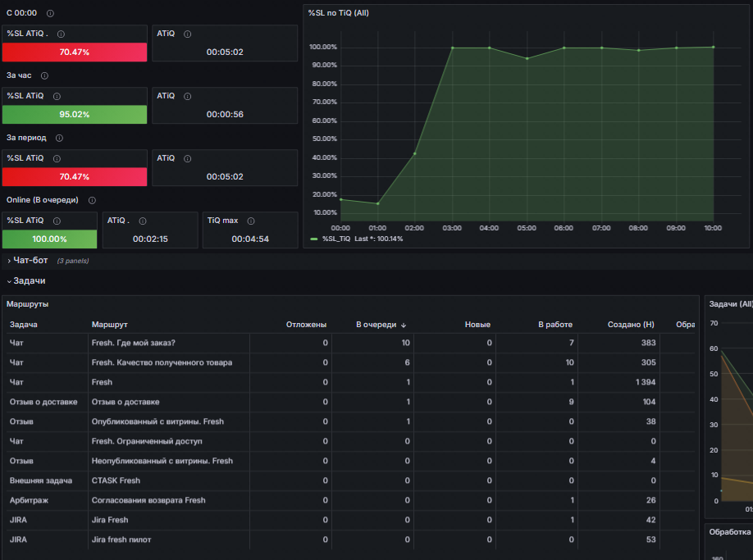Click info icon on ATiQ 00:02:15 panel
This screenshot has height=560, width=753.
point(143,221)
